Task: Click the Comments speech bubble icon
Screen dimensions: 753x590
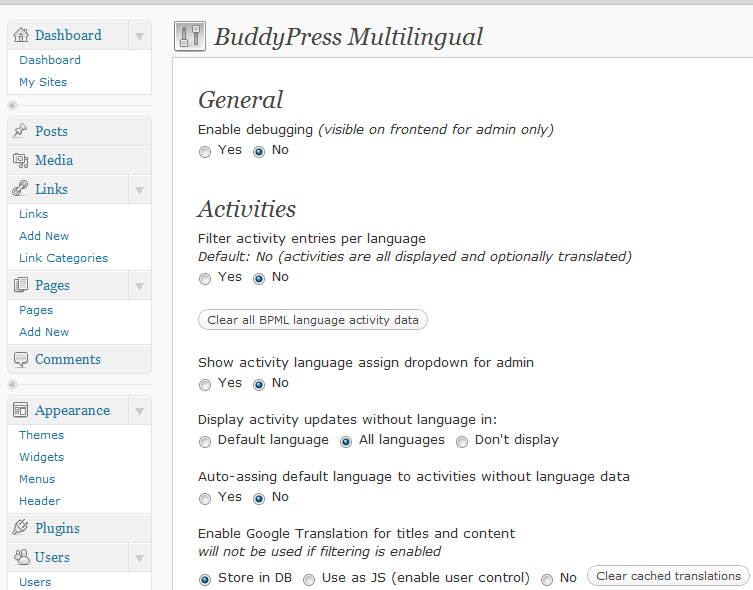Action: tap(21, 360)
